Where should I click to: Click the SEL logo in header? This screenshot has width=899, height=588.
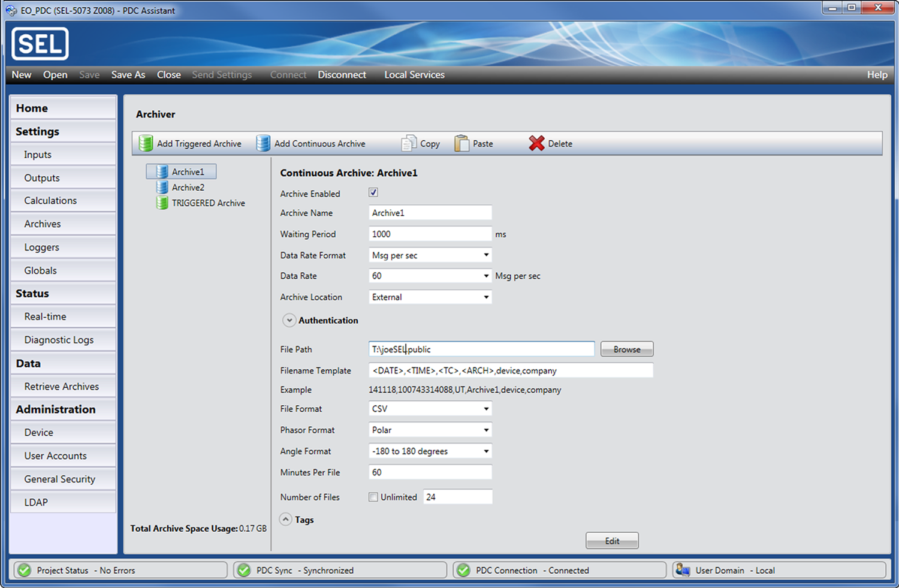tap(40, 44)
